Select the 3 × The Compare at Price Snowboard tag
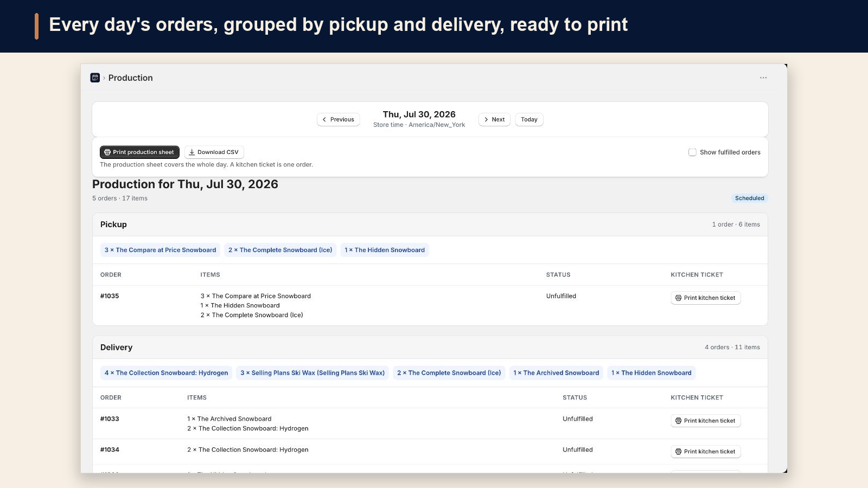868x488 pixels. click(x=161, y=250)
